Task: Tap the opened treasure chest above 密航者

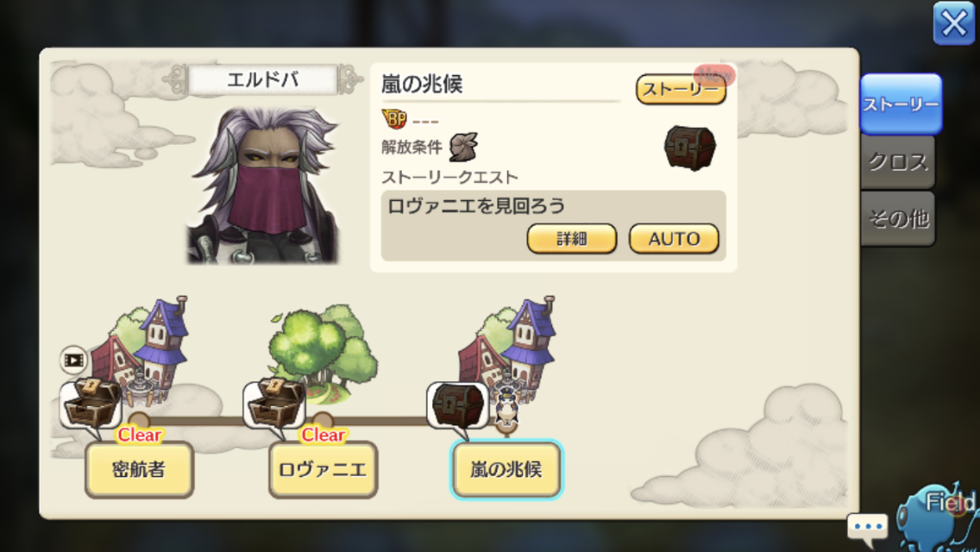Action: pyautogui.click(x=91, y=404)
